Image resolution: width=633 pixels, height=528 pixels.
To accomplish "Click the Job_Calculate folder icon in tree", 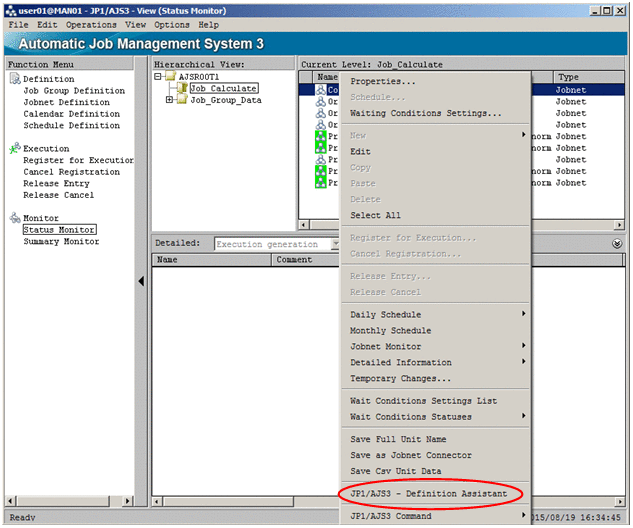I will (182, 88).
